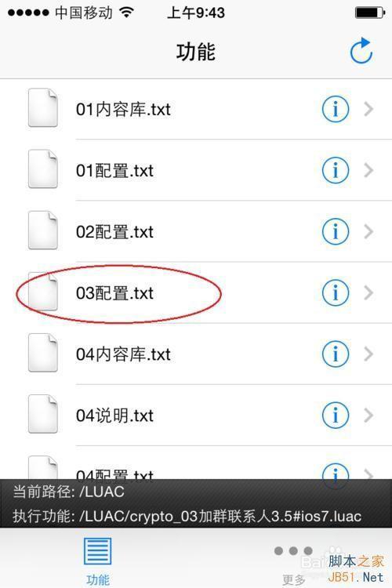Select the 02配置.txt list entry
Image resolution: width=392 pixels, height=588 pixels.
pos(196,231)
